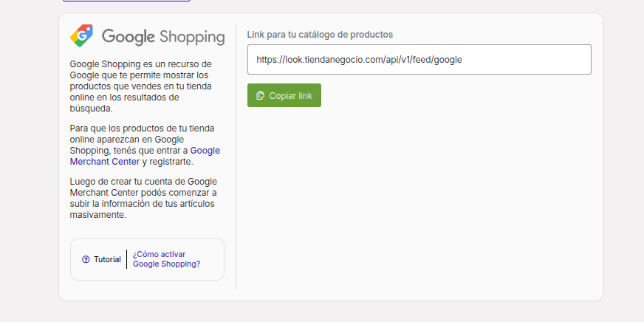This screenshot has width=644, height=322.
Task: Click the Tutorial label
Action: pos(107,259)
